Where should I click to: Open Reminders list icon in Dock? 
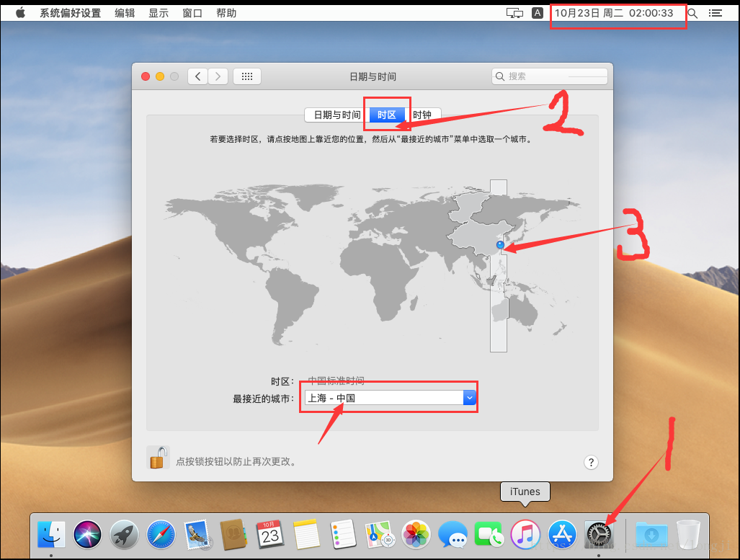coord(343,535)
